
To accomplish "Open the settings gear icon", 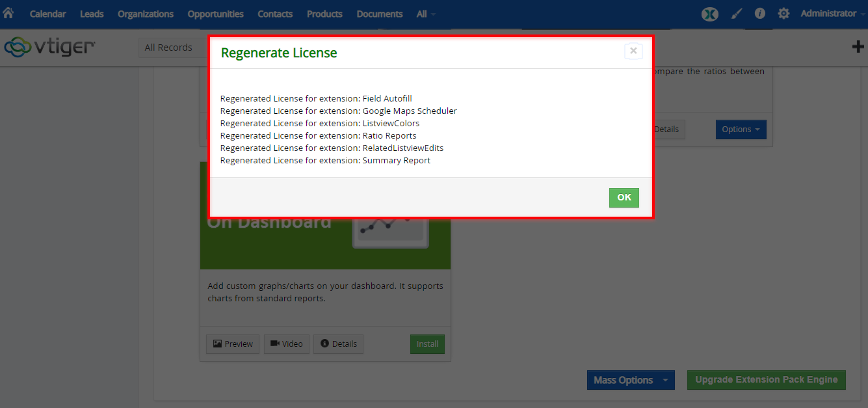I will (783, 14).
